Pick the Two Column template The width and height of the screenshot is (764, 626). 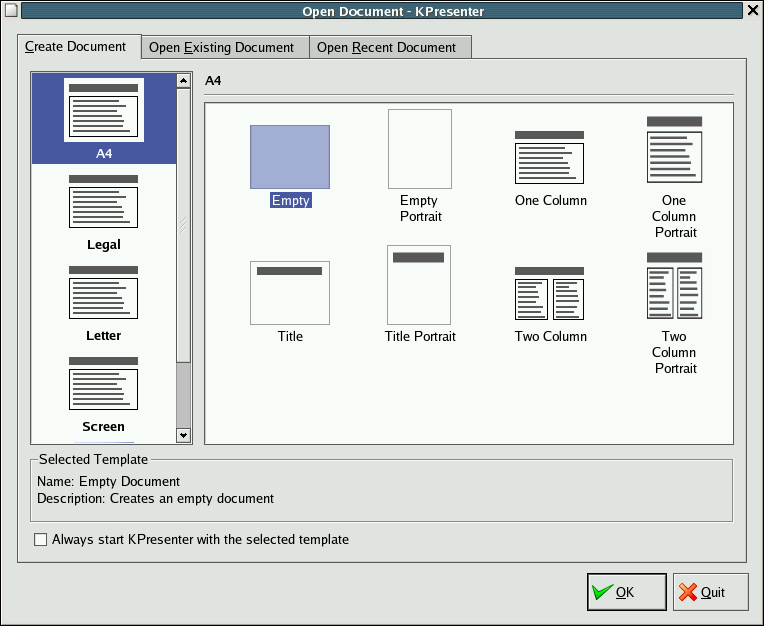pos(550,292)
